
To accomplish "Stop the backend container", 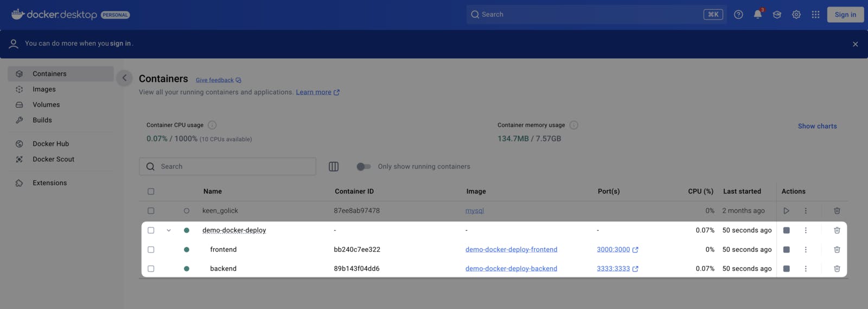I will click(x=786, y=269).
